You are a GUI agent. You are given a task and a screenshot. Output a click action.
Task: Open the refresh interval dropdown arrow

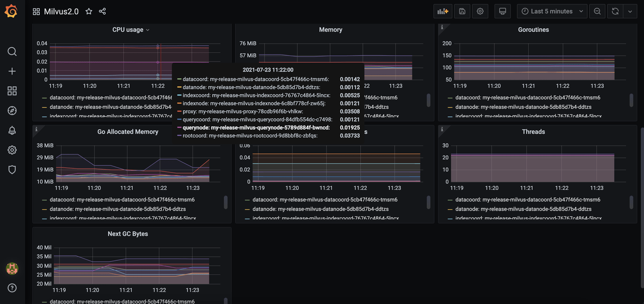pos(630,11)
